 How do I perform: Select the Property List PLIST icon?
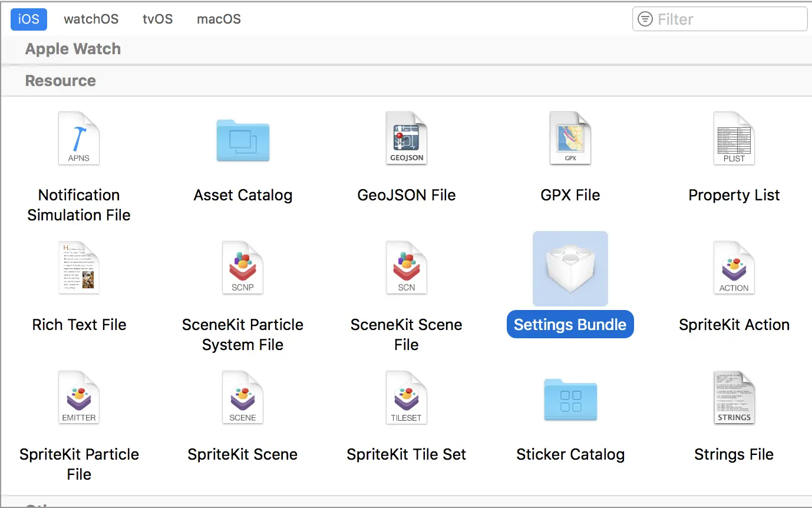(x=734, y=138)
